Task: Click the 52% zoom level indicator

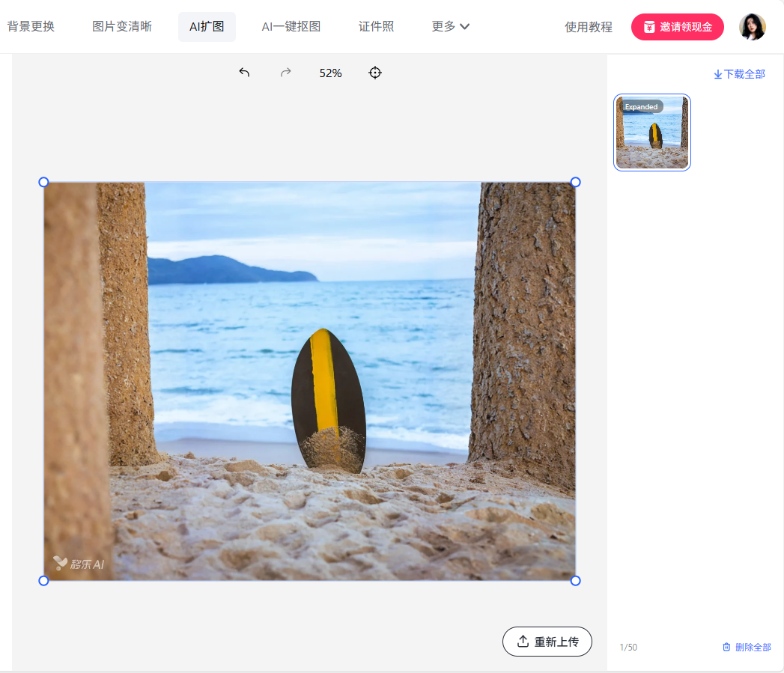Action: 330,73
